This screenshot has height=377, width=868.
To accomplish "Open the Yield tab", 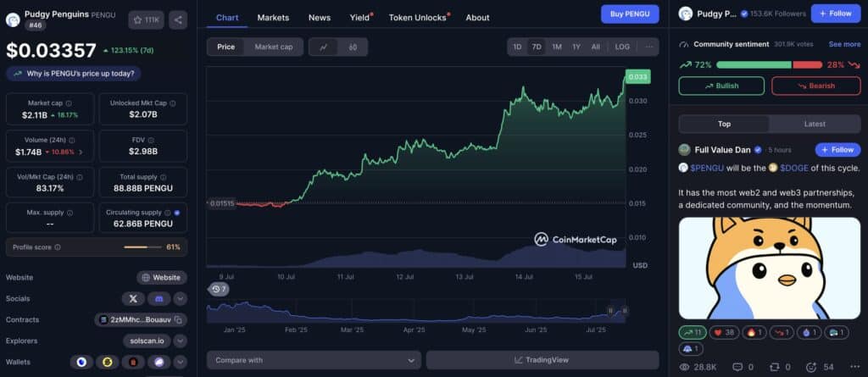I will tap(359, 18).
